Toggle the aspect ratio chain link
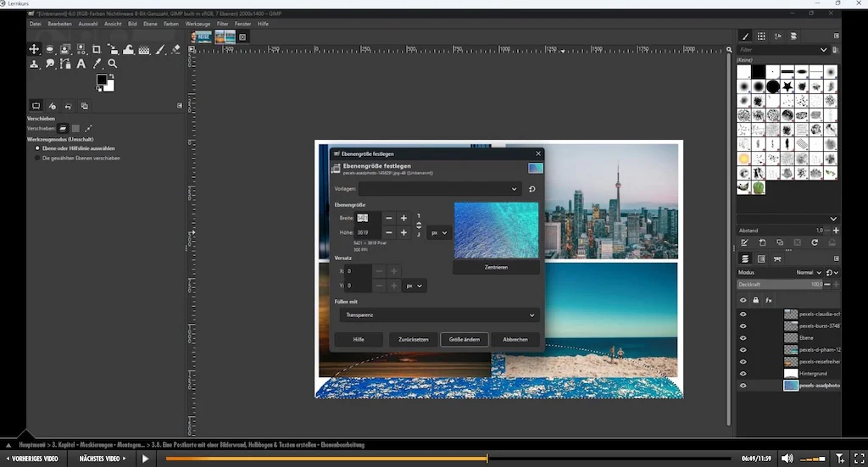868x467 pixels. (x=419, y=225)
